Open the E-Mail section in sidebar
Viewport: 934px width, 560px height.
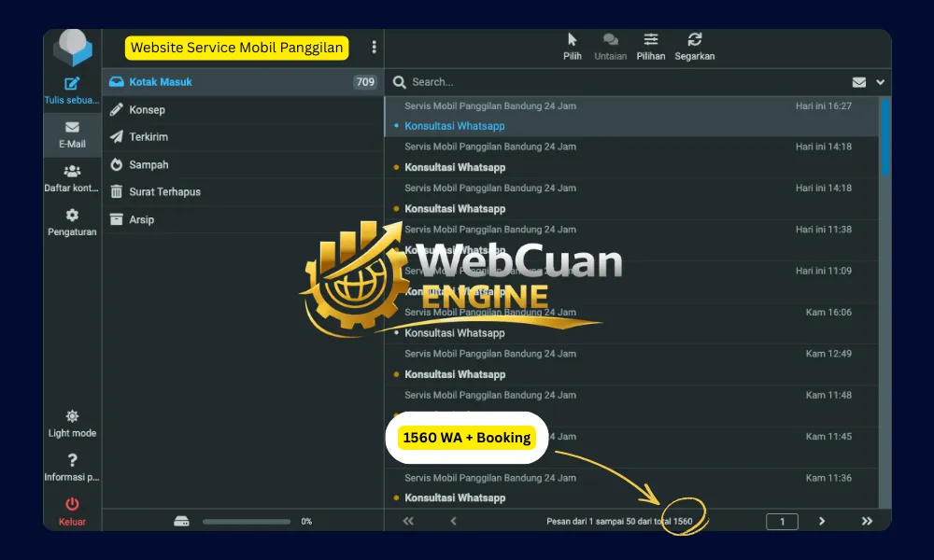pyautogui.click(x=72, y=129)
